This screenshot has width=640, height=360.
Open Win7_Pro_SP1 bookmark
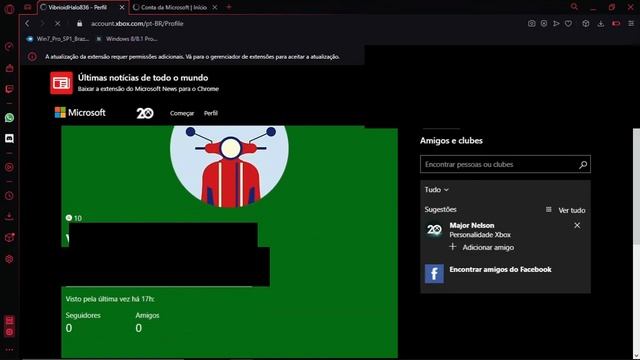[x=58, y=39]
